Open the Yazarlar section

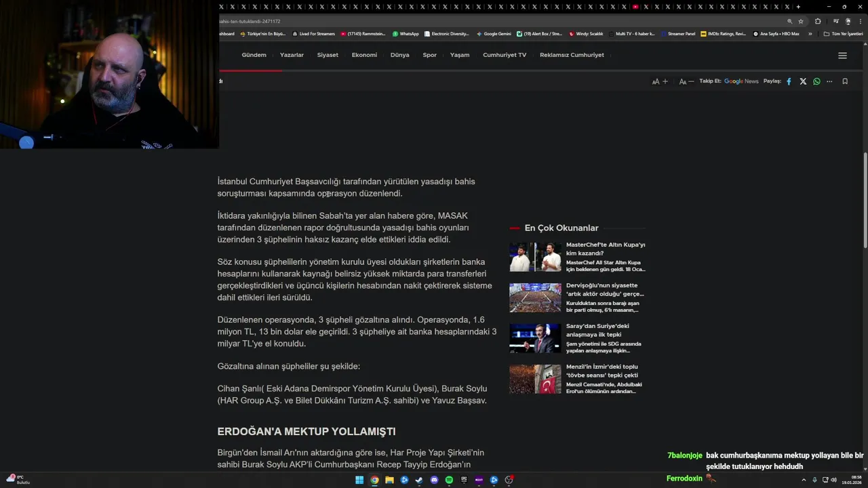pyautogui.click(x=292, y=55)
